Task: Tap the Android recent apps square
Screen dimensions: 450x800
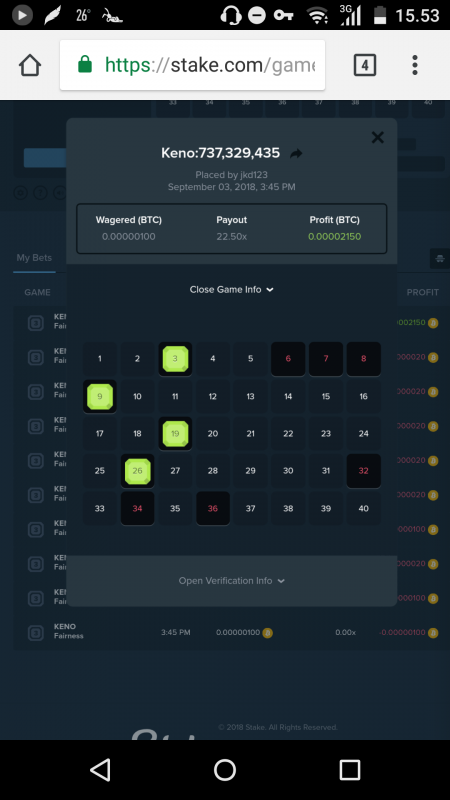Action: click(349, 770)
